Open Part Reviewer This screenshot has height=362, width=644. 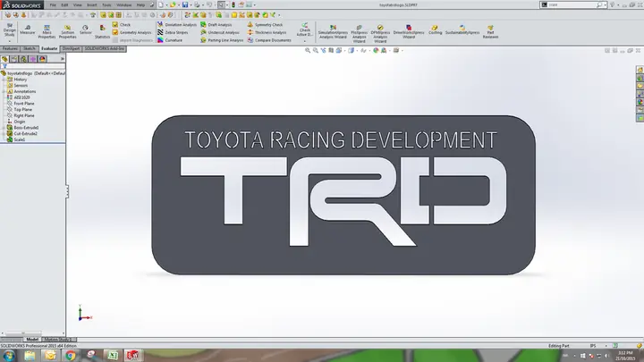click(x=490, y=31)
